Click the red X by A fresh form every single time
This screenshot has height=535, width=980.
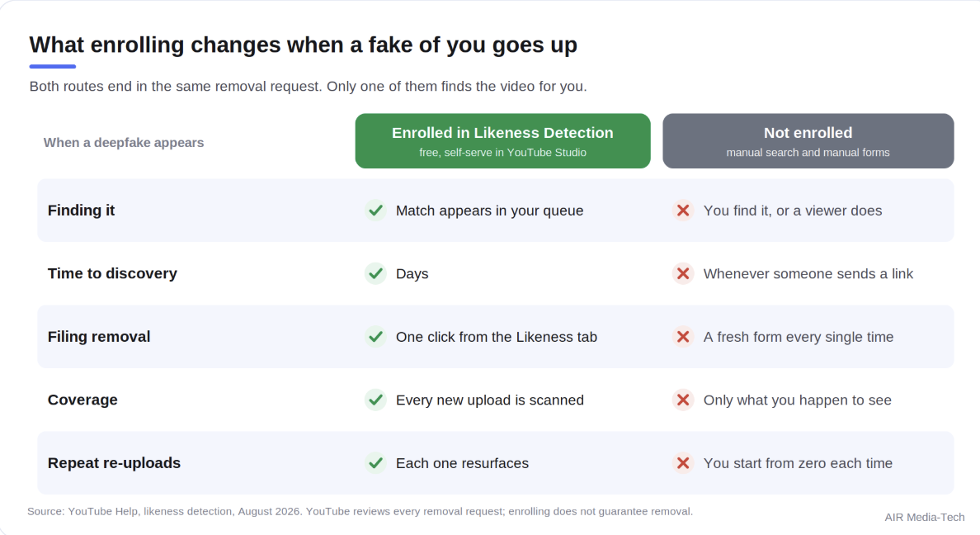(x=683, y=337)
